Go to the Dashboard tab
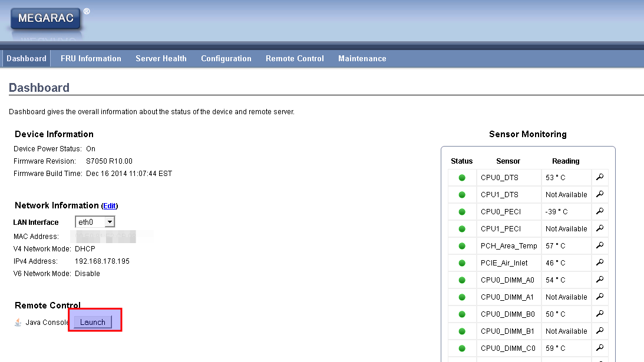Image resolution: width=644 pixels, height=362 pixels. (x=27, y=59)
